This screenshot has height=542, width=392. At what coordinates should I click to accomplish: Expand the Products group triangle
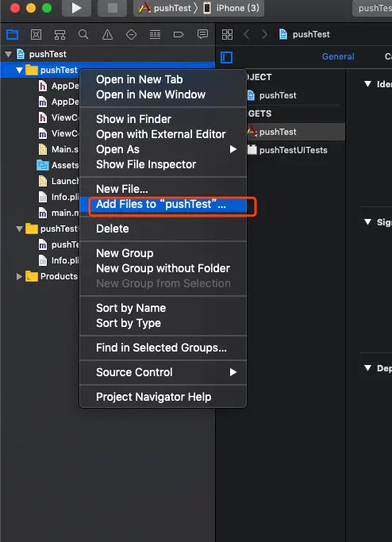pos(19,276)
